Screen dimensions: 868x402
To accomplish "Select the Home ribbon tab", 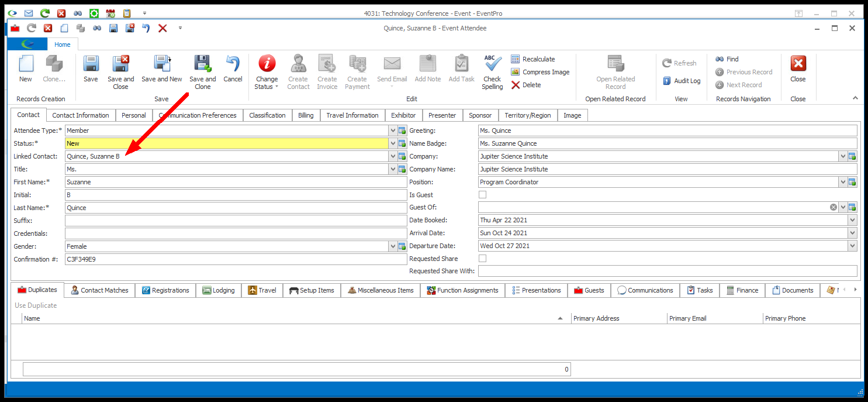I will click(x=63, y=44).
